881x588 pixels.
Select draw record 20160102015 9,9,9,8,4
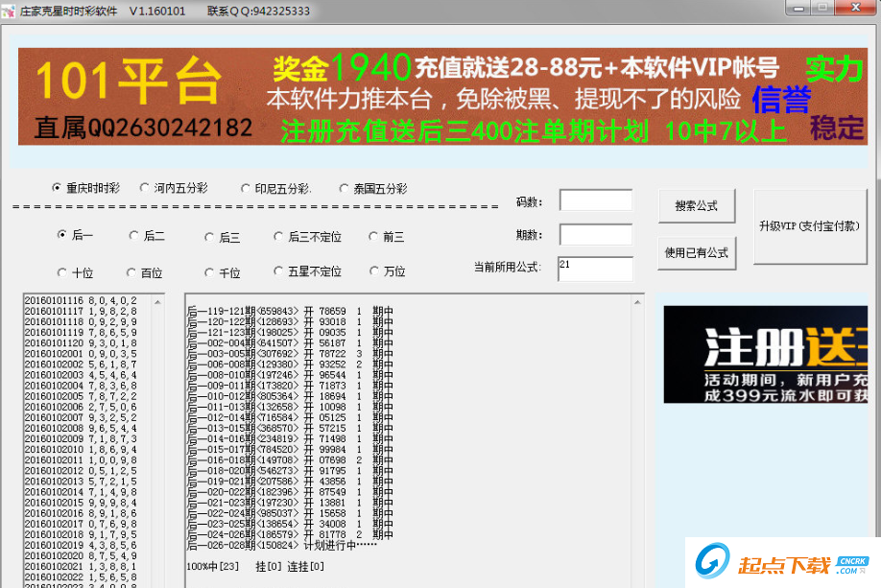pyautogui.click(x=81, y=503)
